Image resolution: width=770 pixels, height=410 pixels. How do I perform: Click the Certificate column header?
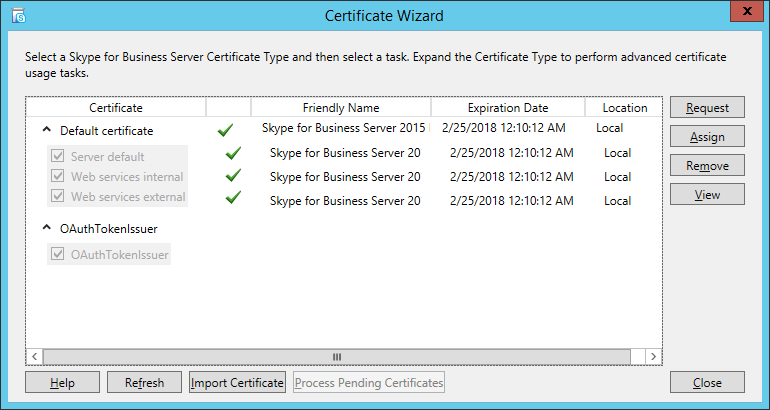116,108
